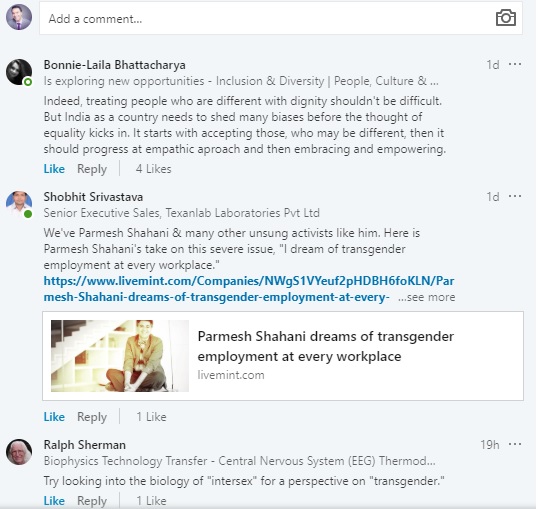The image size is (549, 509).
Task: Click your own avatar beside comment box
Action: coord(19,17)
